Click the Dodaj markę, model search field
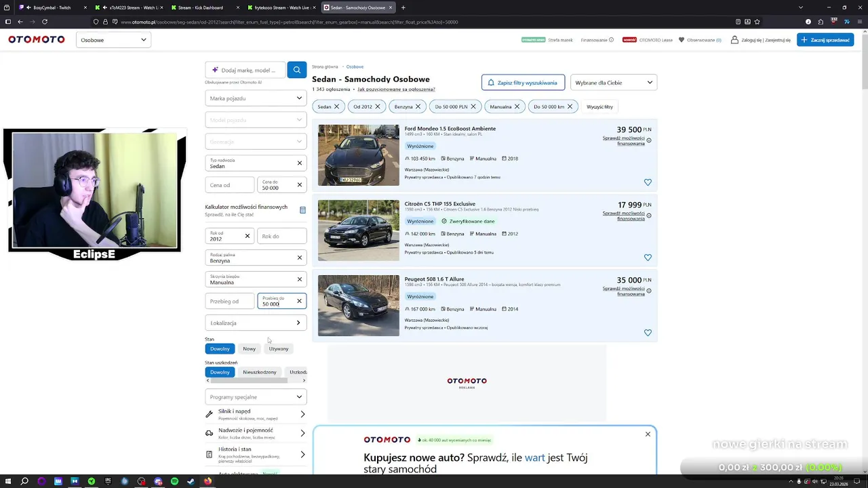This screenshot has height=488, width=868. [246, 70]
